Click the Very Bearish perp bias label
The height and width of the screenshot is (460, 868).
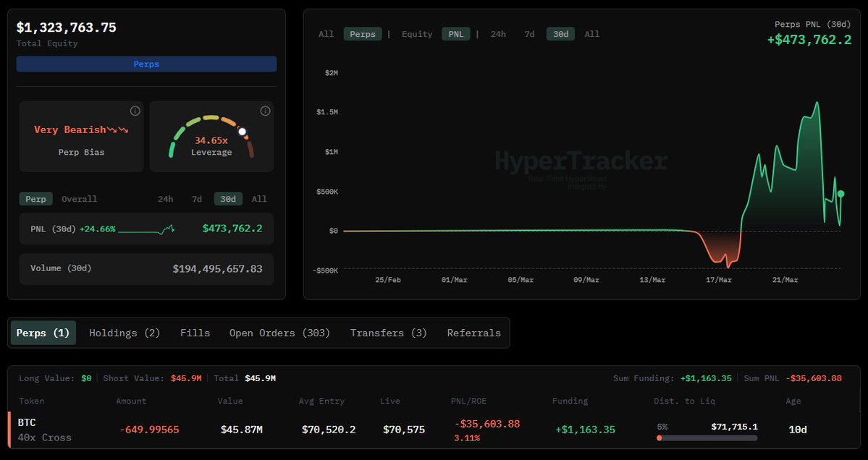(x=81, y=130)
